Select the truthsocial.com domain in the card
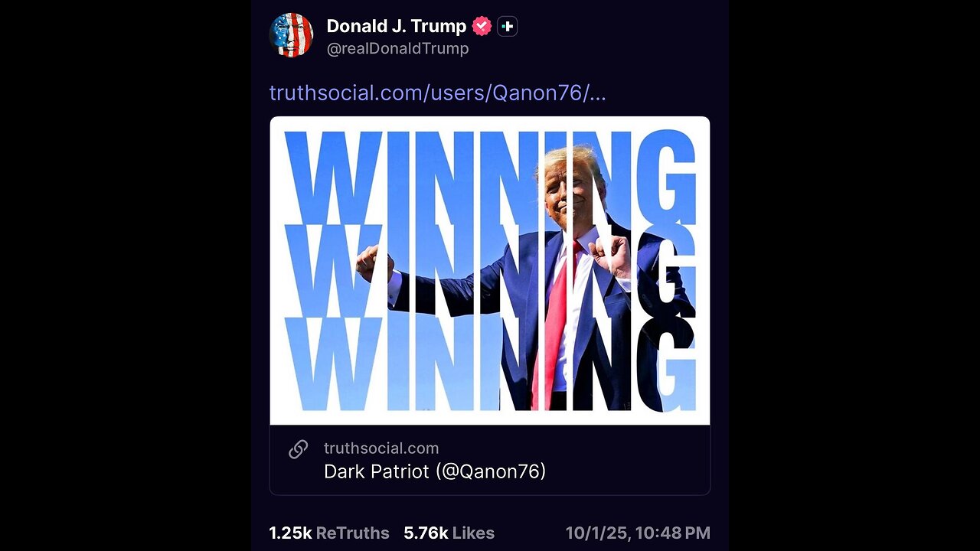Screen dimensions: 980x551 pyautogui.click(x=381, y=448)
